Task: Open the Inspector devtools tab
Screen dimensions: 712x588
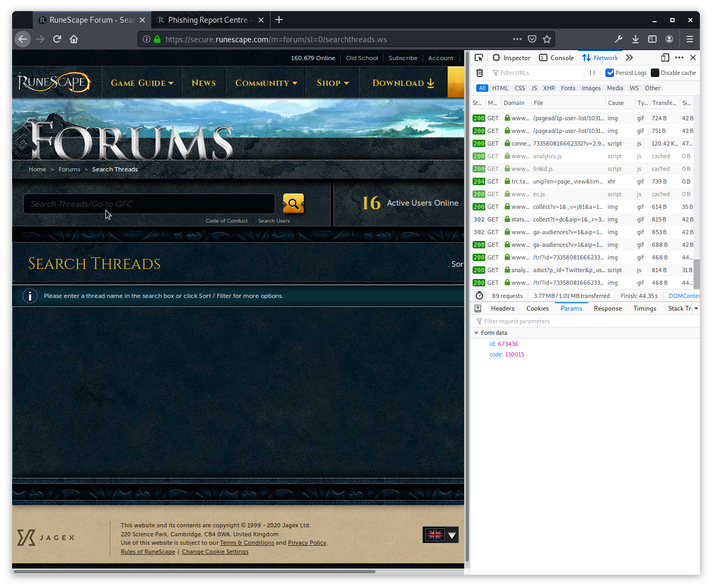Action: coord(511,58)
